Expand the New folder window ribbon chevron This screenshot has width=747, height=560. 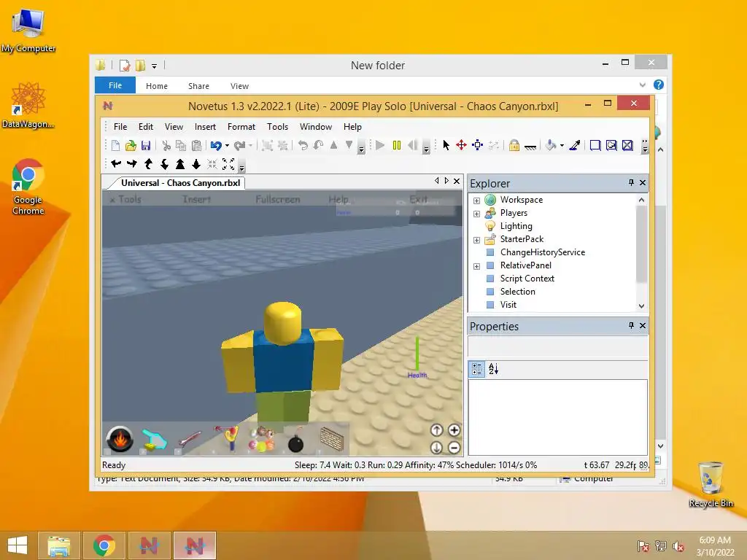tap(643, 85)
